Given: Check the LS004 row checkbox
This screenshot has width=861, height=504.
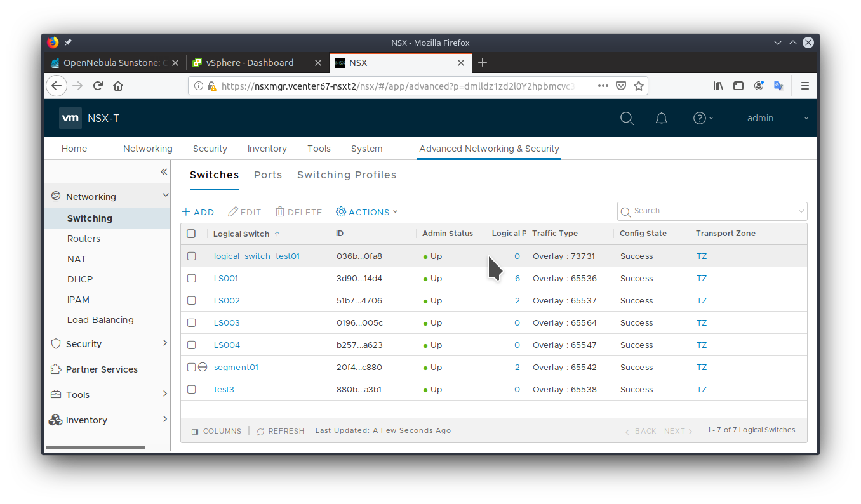Looking at the screenshot, I should [x=191, y=345].
